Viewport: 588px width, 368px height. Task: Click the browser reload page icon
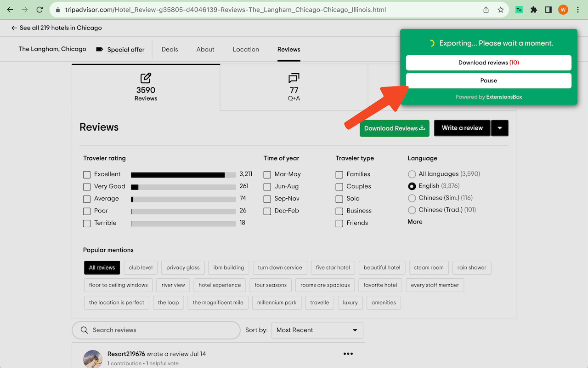(x=40, y=10)
